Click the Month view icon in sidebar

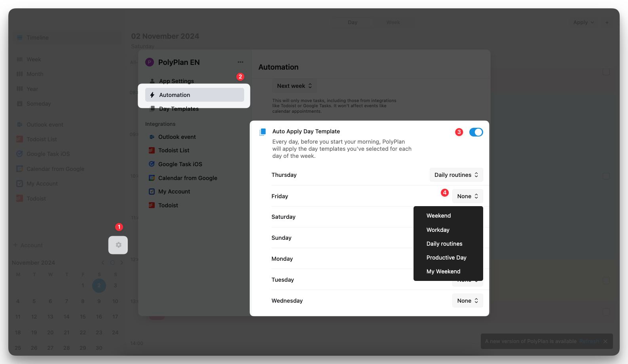coord(20,74)
